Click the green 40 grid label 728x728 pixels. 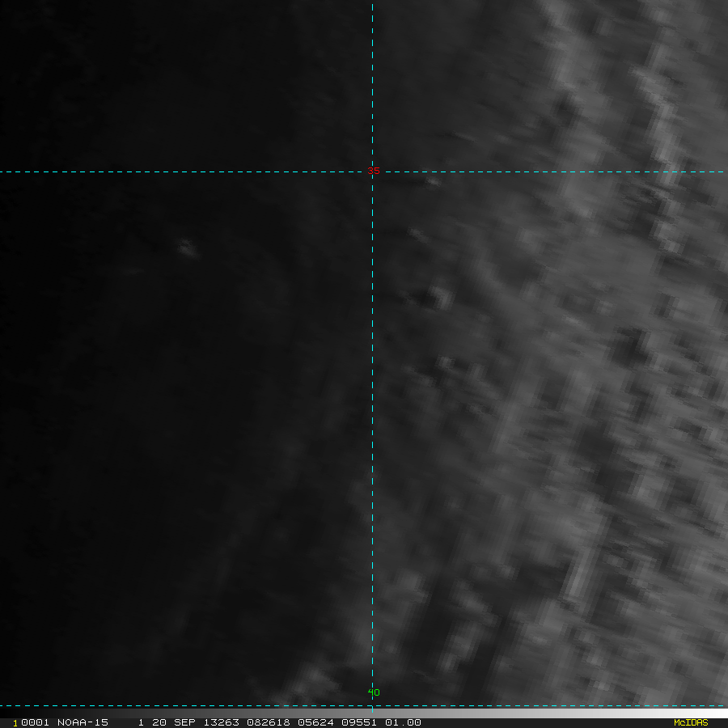[373, 692]
